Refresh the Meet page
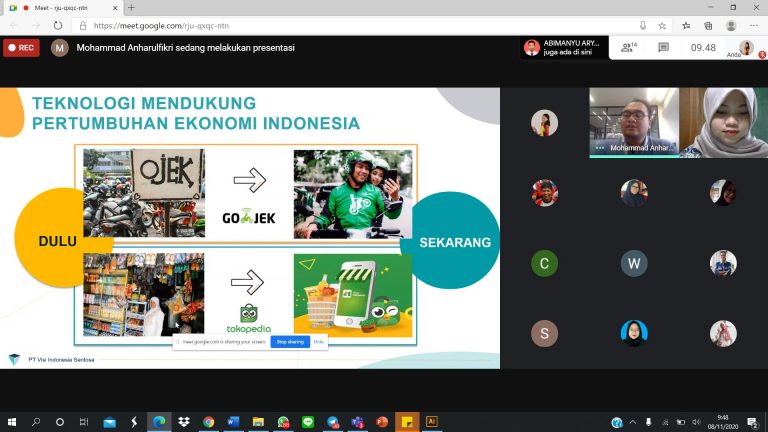This screenshot has width=768, height=432. 58,25
